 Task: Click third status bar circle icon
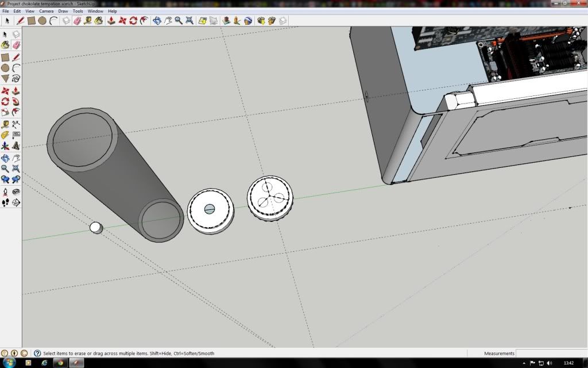(x=24, y=354)
